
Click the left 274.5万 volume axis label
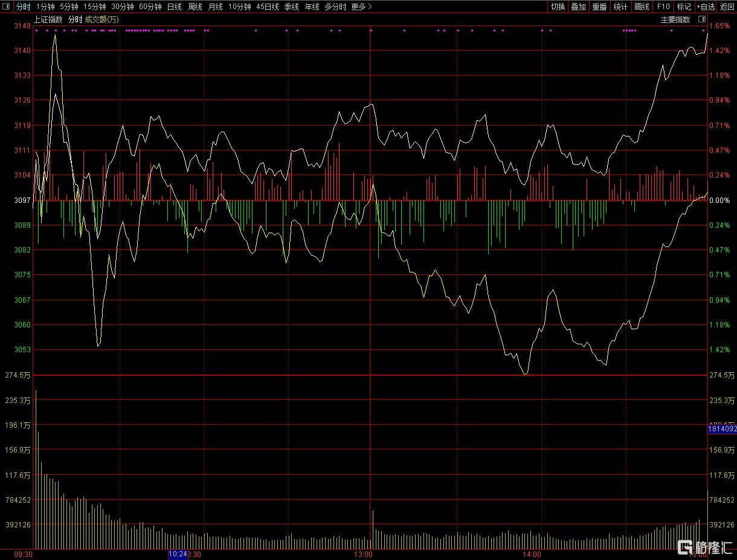[x=17, y=375]
